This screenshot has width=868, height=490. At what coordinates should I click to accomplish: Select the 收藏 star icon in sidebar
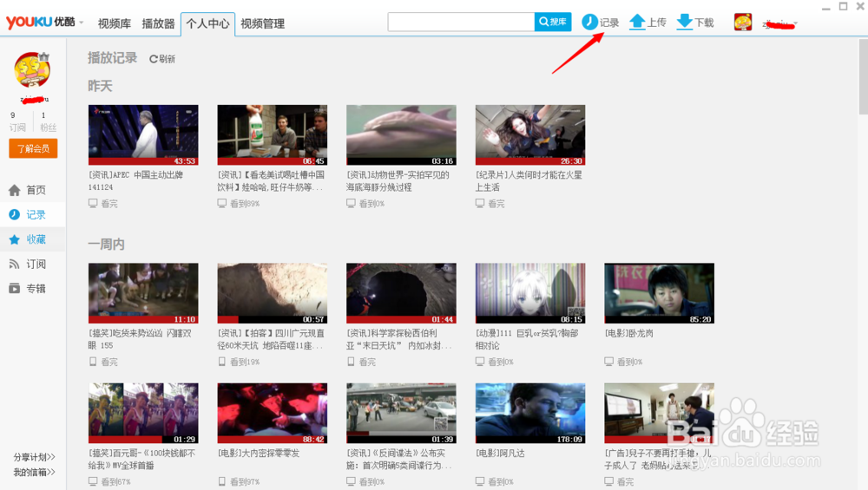[x=15, y=239]
